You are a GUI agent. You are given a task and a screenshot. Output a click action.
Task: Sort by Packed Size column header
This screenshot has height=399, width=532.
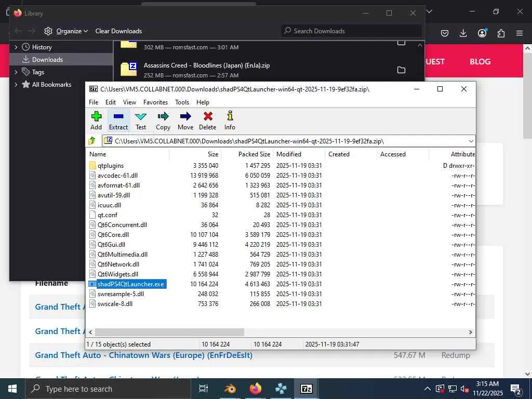click(247, 154)
